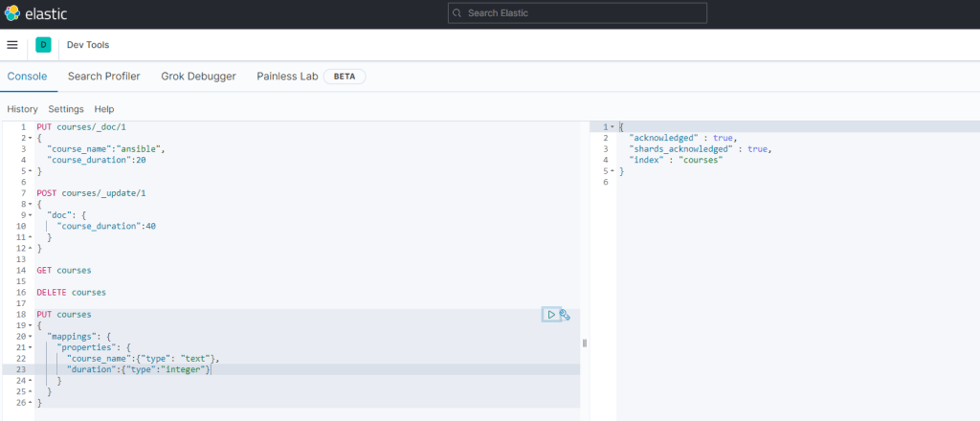This screenshot has width=980, height=421.
Task: Open the Painless Lab tab
Action: pos(287,76)
